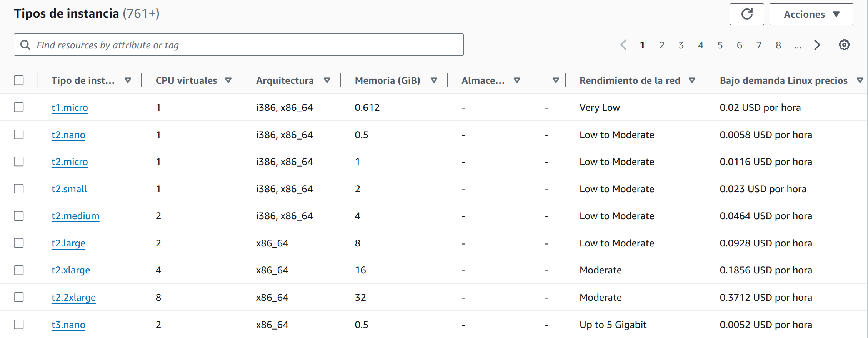
Task: Sort by the Memoria (GiB) column arrow
Action: click(434, 80)
